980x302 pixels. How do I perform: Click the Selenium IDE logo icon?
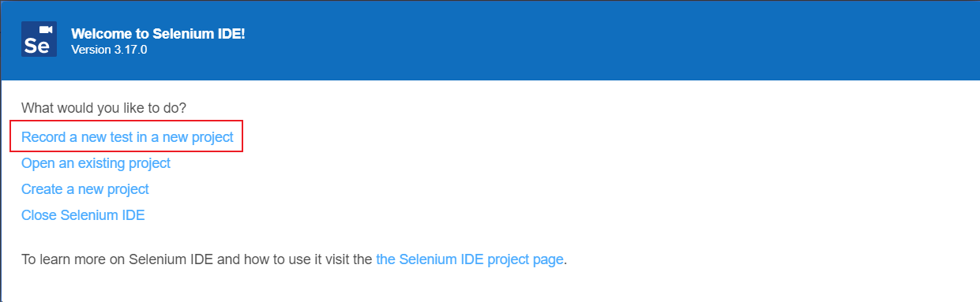click(39, 39)
